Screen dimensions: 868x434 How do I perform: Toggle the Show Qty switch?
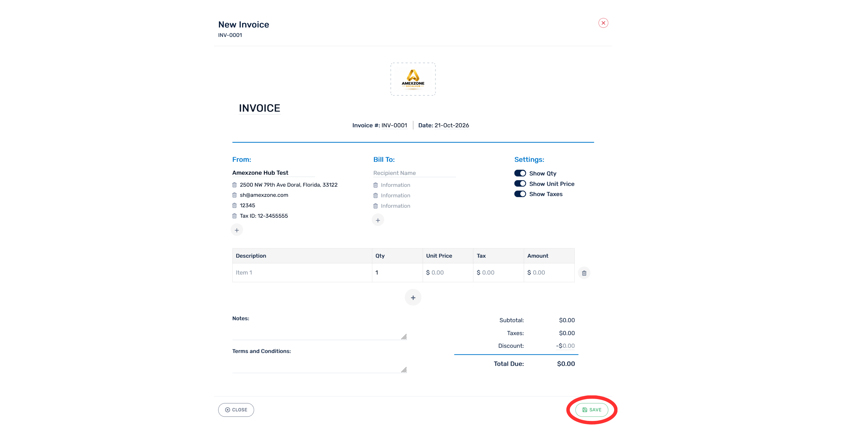tap(520, 173)
